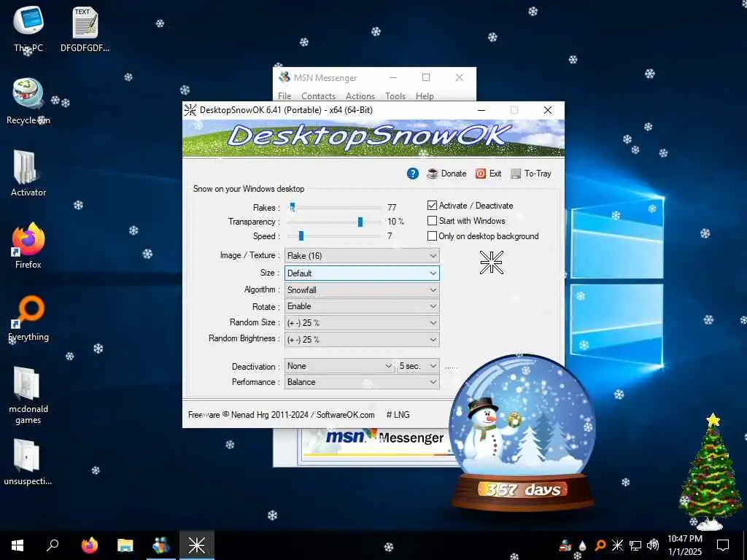Click the Everything orange tray icon

point(600,545)
